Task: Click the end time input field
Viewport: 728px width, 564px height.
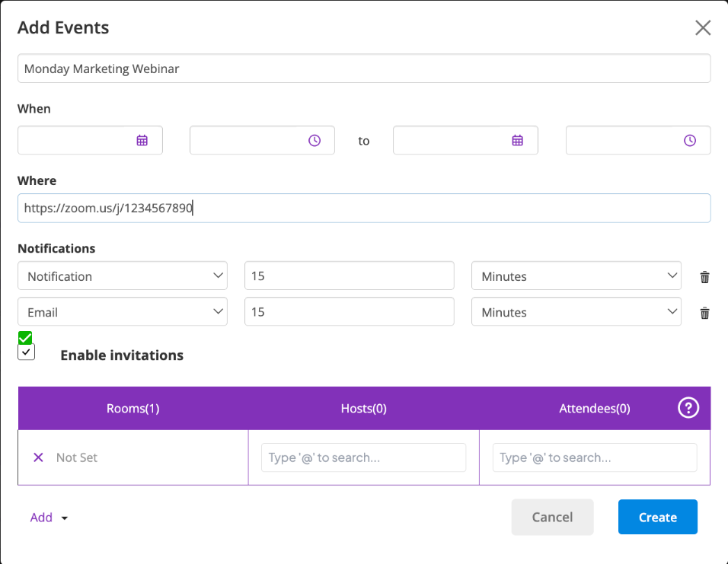Action: point(638,140)
